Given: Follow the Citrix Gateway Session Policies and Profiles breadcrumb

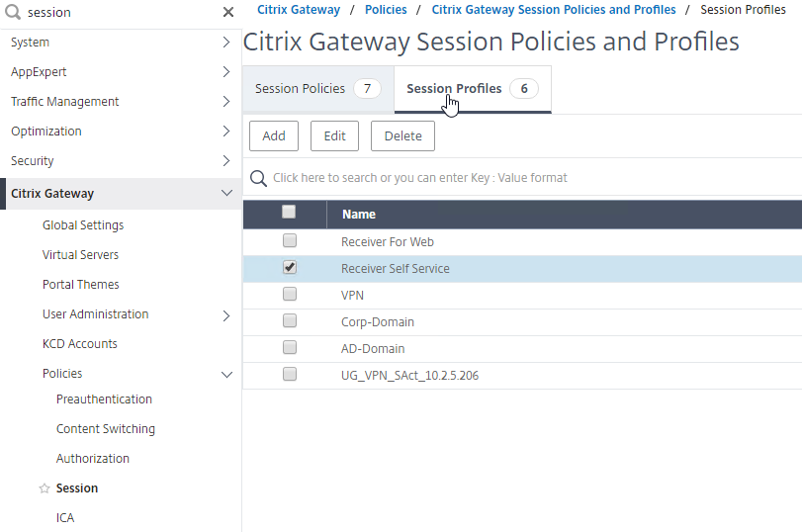Looking at the screenshot, I should tap(554, 10).
